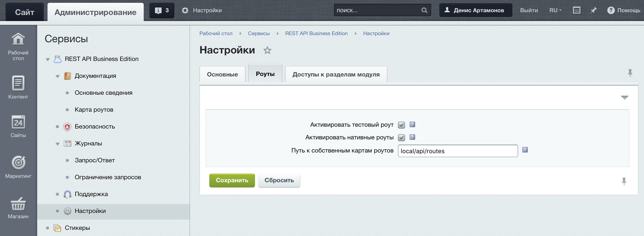The height and width of the screenshot is (236, 644).
Task: Click help icon next to routes path field
Action: click(525, 150)
